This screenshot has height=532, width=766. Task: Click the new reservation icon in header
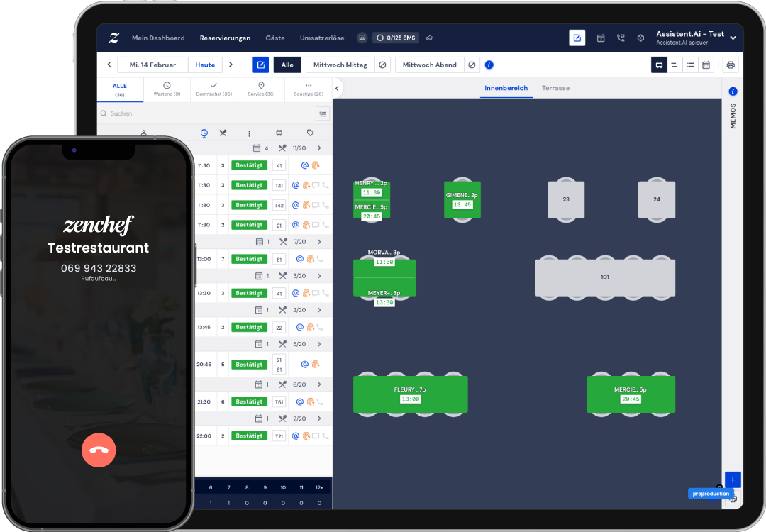pos(577,38)
